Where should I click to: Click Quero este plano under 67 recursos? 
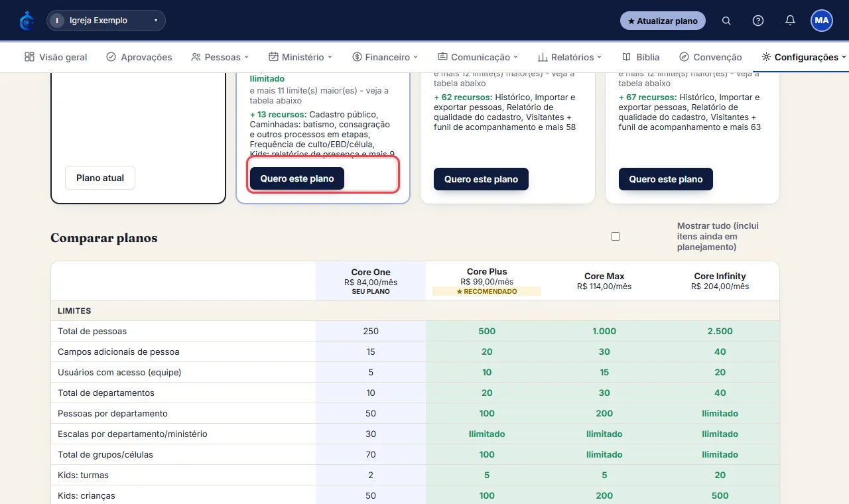tap(666, 179)
